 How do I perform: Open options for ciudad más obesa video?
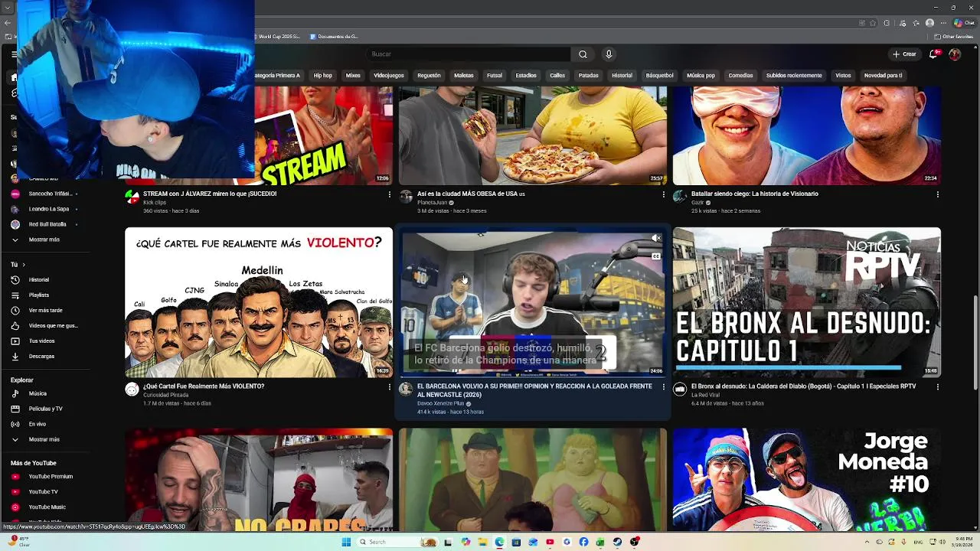pos(663,194)
